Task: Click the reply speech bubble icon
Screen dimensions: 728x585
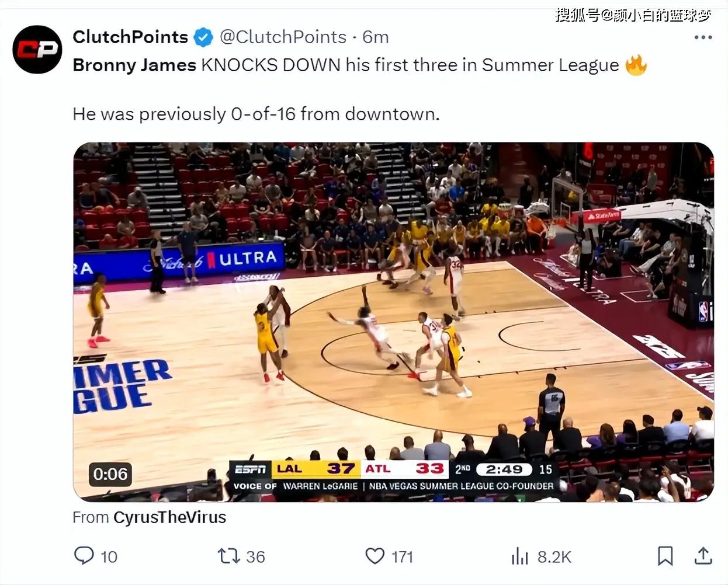Action: click(x=84, y=555)
